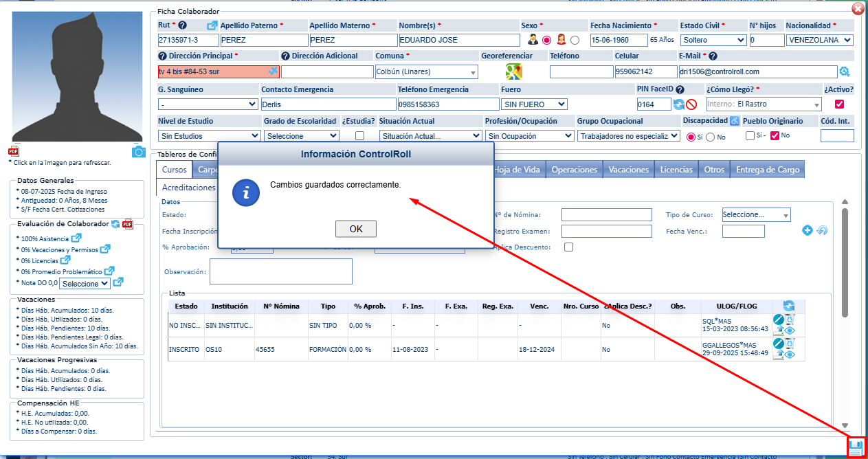Click the save floppy disk icon
Screen dimensions: 868x459
click(856, 448)
